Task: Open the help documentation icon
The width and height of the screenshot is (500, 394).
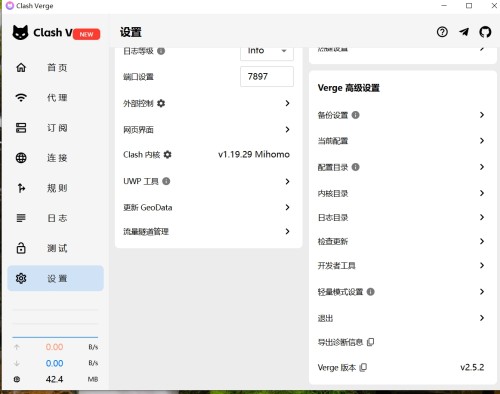Action: click(442, 32)
